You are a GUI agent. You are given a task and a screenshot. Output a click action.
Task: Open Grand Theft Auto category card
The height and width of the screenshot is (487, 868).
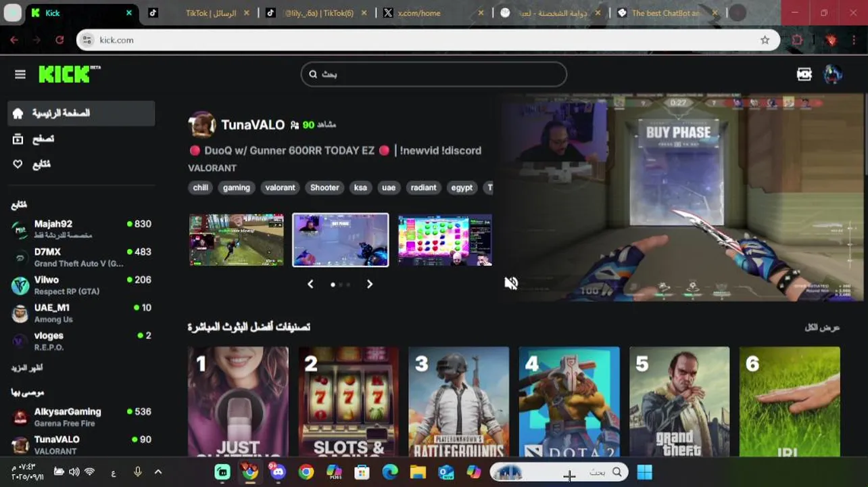[x=679, y=401]
